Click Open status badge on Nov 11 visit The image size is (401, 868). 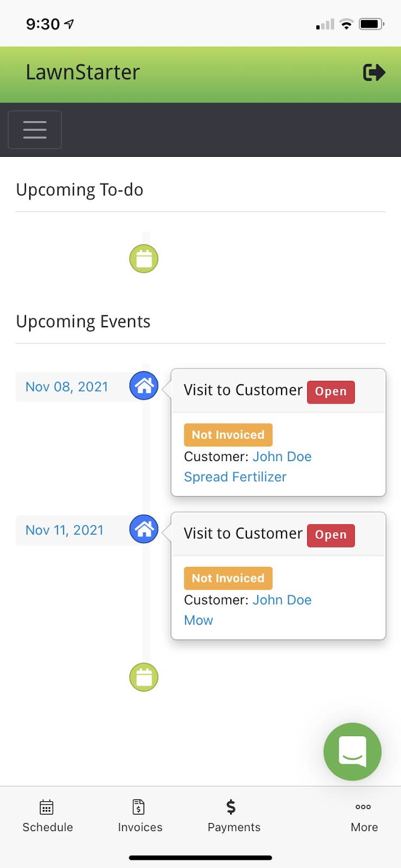(x=331, y=535)
